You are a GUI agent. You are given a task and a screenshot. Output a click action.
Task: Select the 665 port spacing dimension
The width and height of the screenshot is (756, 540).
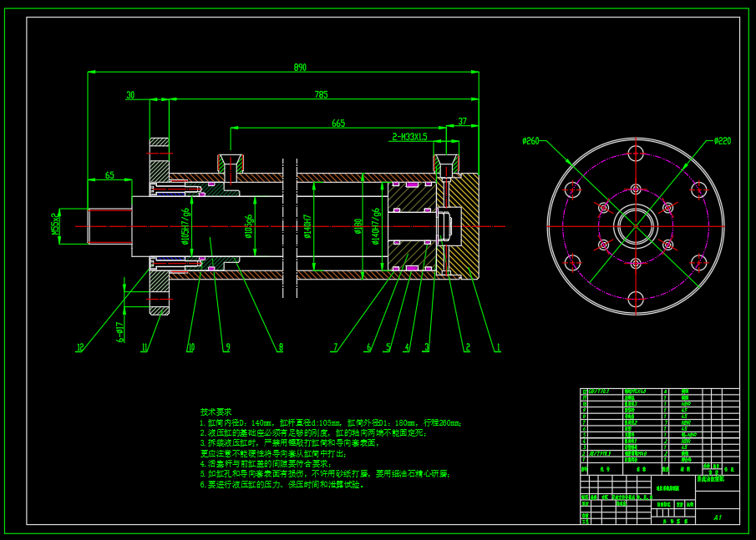(338, 124)
